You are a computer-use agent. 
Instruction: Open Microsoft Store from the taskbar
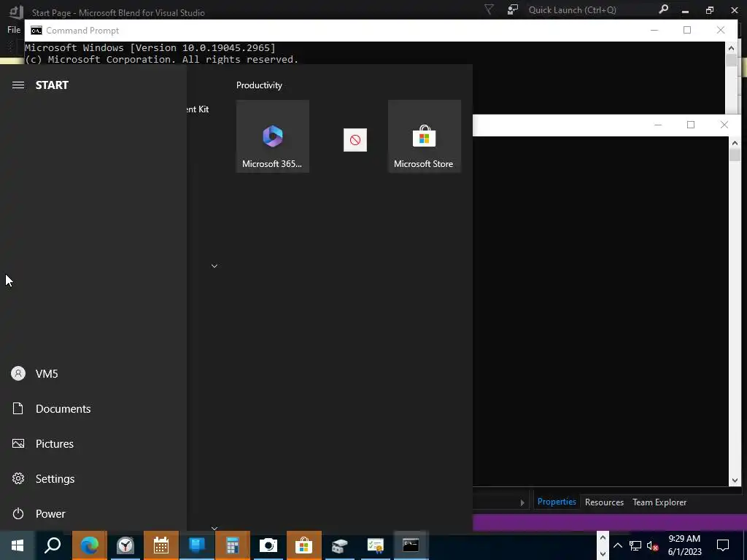click(304, 545)
